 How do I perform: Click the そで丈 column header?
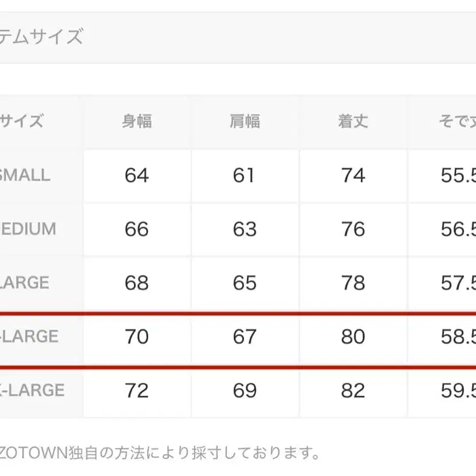coord(456,121)
